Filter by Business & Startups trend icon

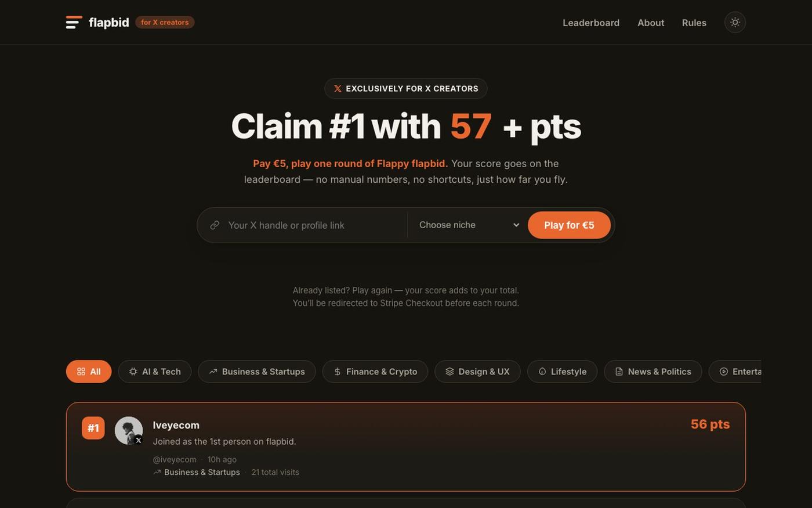[213, 372]
